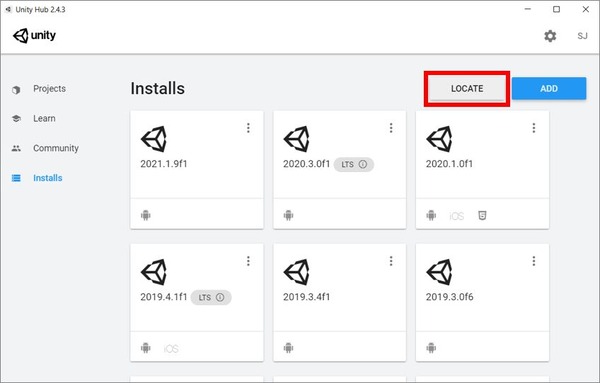
Task: Click version text 2019.3.0f6
Action: pos(450,297)
